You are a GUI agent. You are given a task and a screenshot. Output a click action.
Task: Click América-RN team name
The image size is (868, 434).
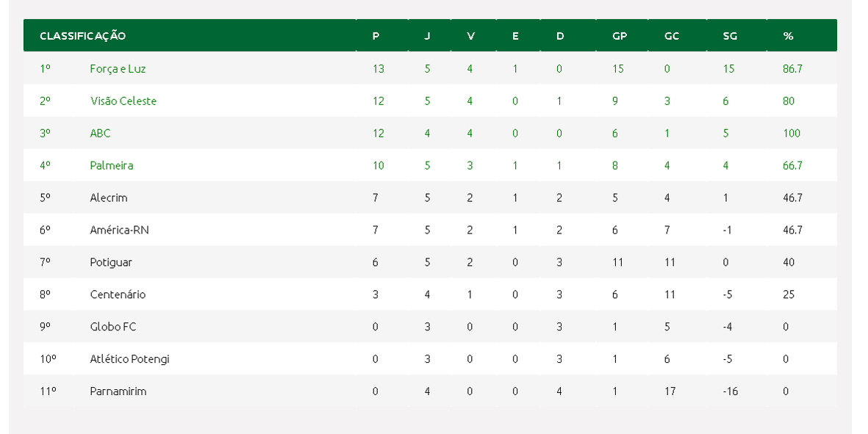[119, 230]
